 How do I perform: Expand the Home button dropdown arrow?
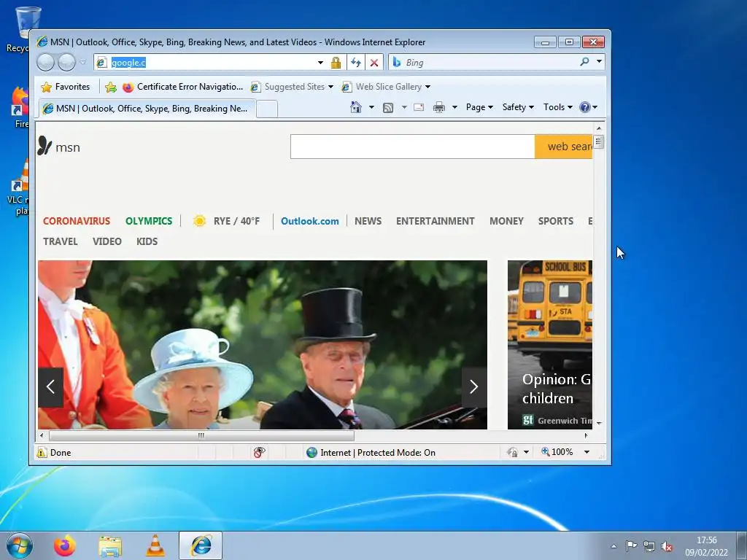coord(371,107)
